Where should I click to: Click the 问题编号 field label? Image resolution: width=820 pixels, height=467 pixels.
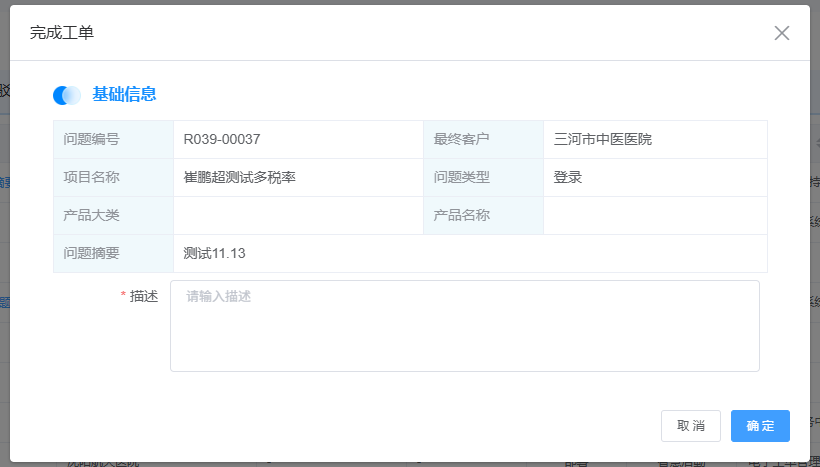coord(91,140)
